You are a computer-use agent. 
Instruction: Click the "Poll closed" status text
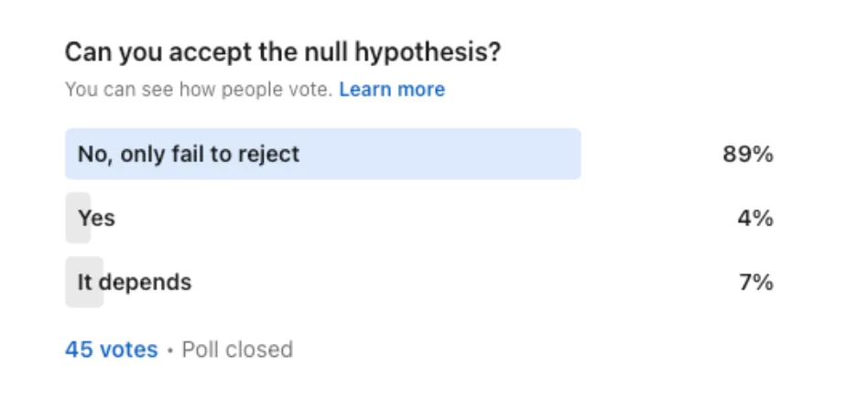click(237, 350)
